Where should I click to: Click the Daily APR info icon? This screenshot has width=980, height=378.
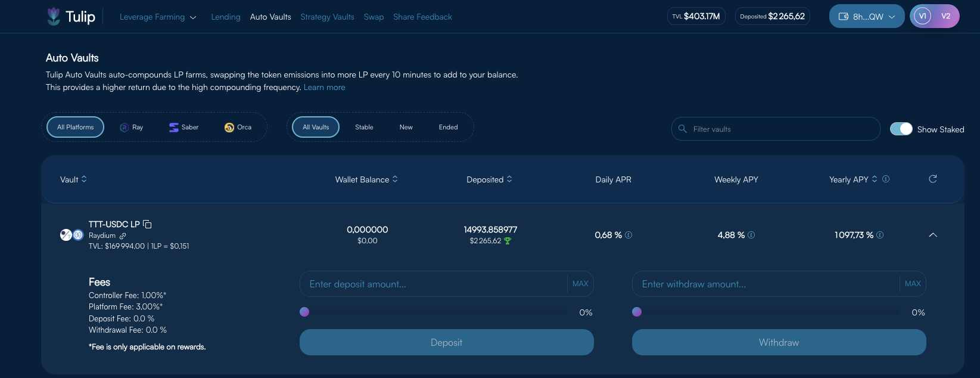[x=629, y=235]
